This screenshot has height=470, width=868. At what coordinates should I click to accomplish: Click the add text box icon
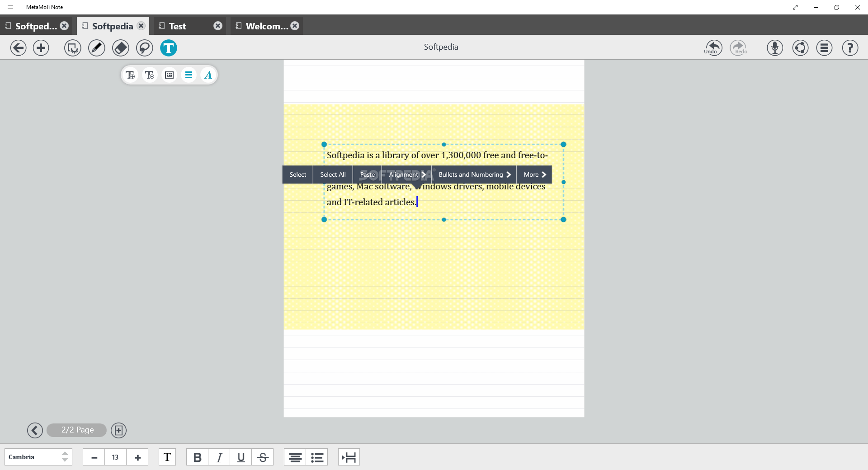tap(130, 75)
